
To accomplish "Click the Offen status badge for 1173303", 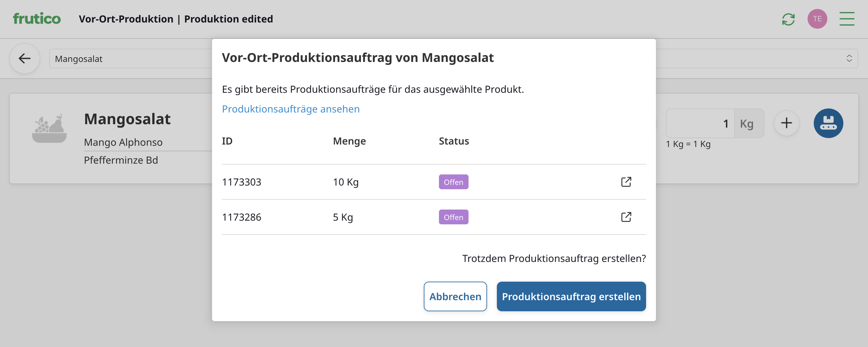I will tap(453, 182).
